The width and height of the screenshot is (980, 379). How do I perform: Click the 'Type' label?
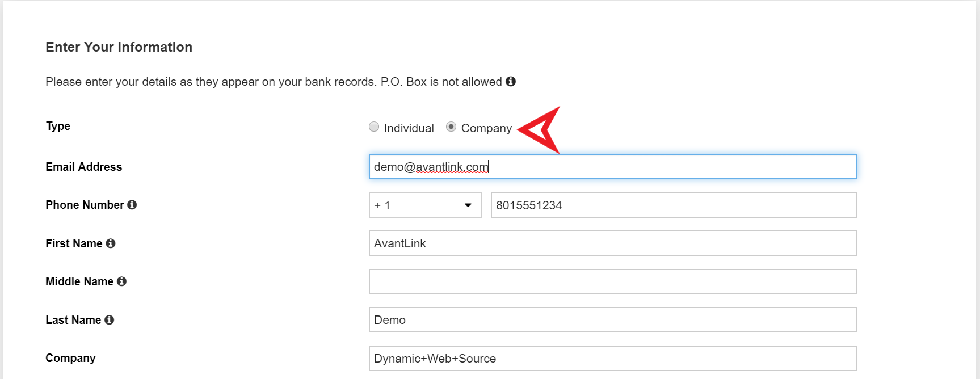(58, 126)
